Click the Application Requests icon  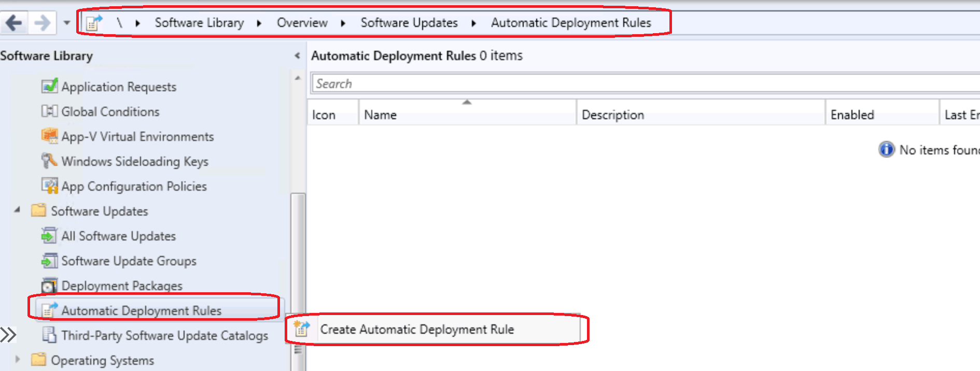49,86
